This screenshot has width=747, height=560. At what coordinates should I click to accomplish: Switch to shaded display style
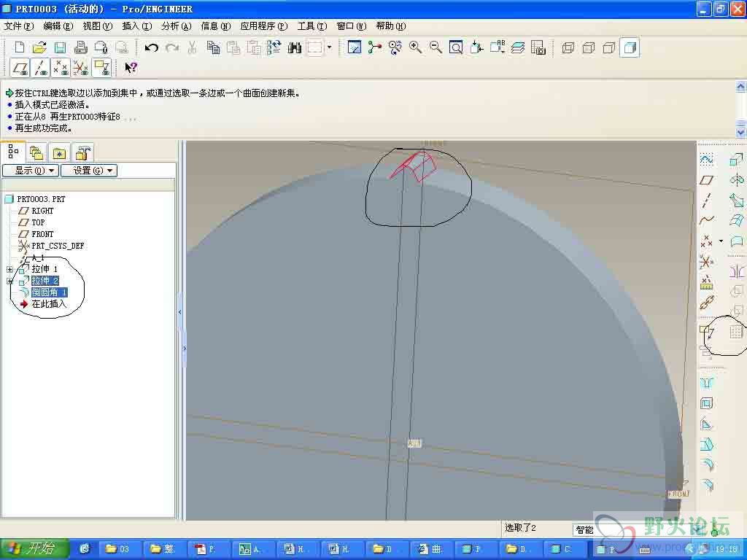pyautogui.click(x=630, y=47)
